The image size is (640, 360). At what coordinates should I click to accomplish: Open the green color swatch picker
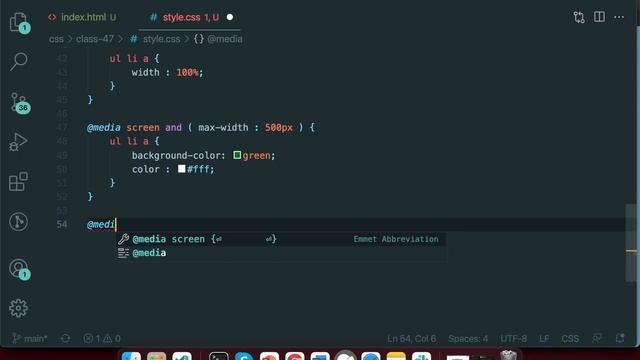237,155
